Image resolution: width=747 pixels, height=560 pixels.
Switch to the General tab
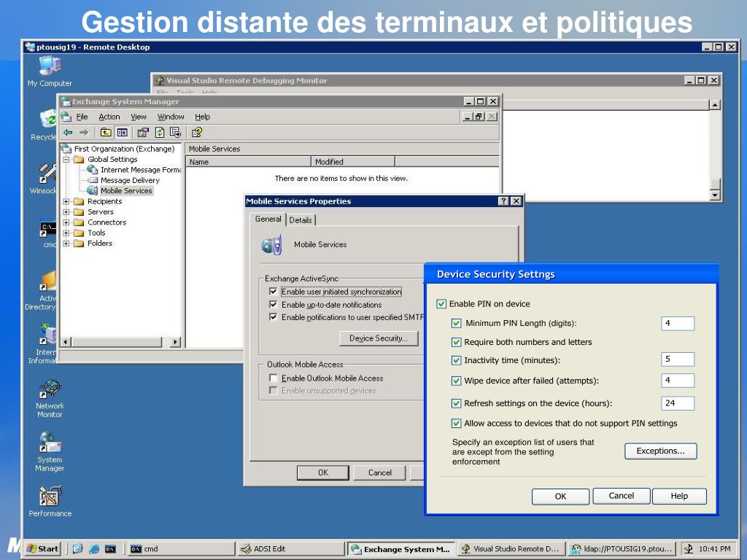pyautogui.click(x=268, y=219)
